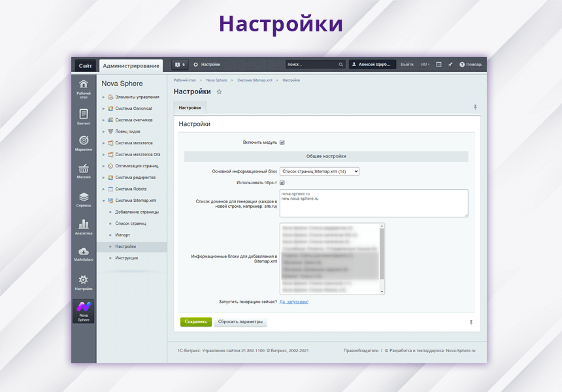This screenshot has width=562, height=392.
Task: Click the green Сохранить button
Action: click(196, 322)
